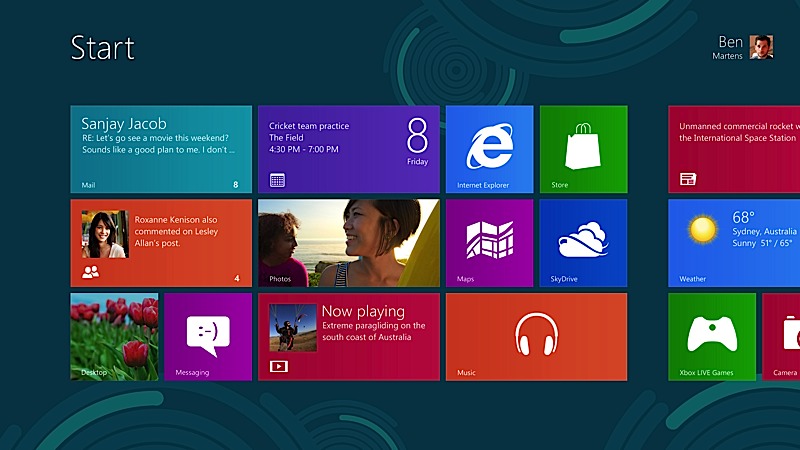
Task: Open the Photos tile
Action: coord(348,243)
